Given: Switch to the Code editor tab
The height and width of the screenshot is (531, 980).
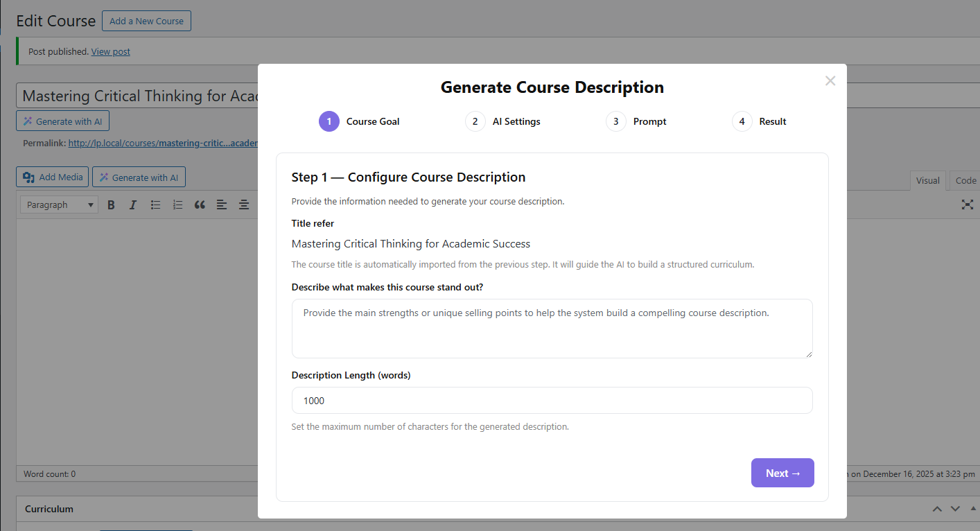Looking at the screenshot, I should pyautogui.click(x=965, y=180).
